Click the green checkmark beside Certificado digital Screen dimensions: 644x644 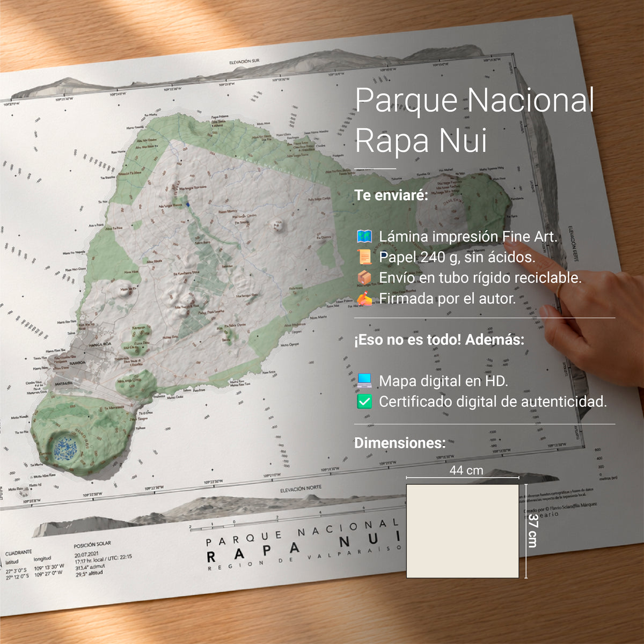[364, 401]
